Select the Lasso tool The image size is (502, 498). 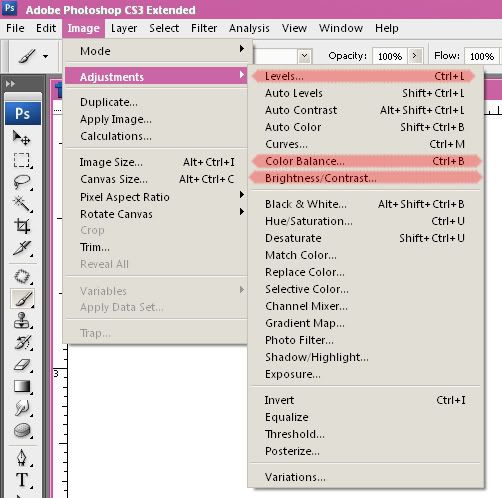pos(22,182)
